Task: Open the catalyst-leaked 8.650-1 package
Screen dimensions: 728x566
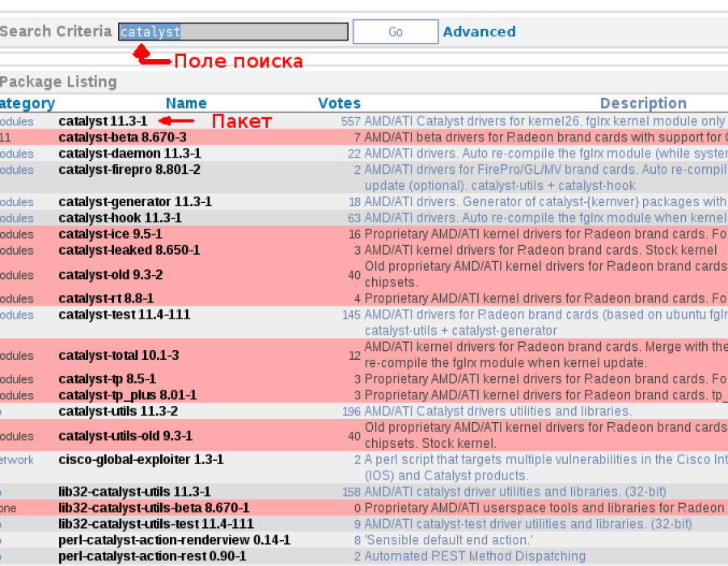Action: [x=129, y=251]
